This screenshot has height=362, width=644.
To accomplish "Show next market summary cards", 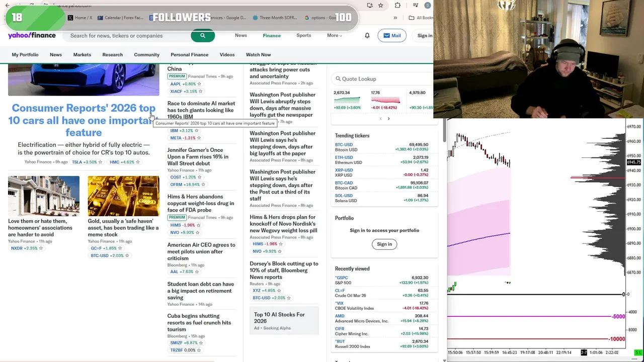I will 388,119.
